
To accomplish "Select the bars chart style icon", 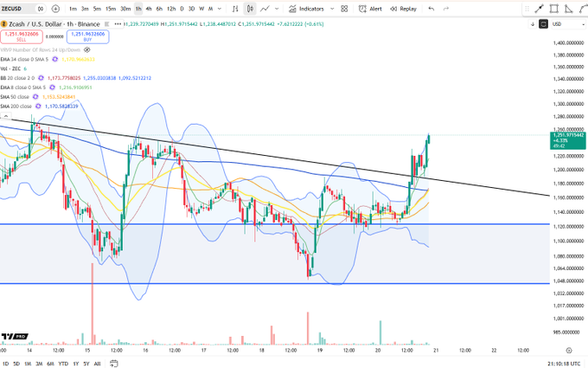I will pyautogui.click(x=235, y=9).
